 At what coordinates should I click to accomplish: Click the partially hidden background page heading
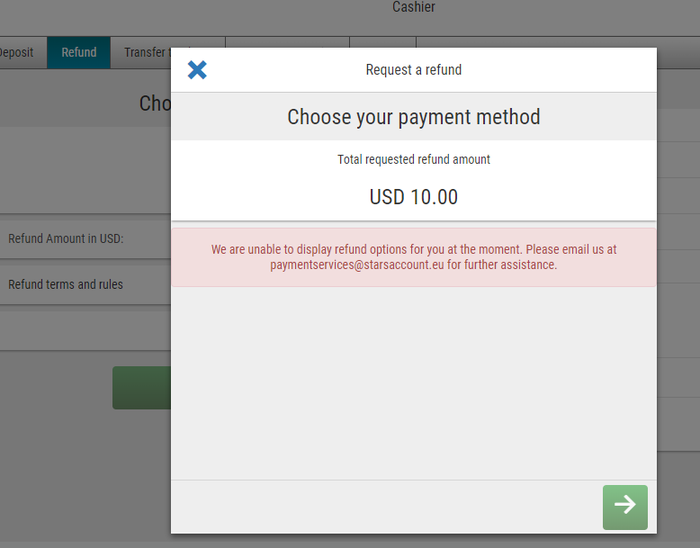pyautogui.click(x=155, y=104)
